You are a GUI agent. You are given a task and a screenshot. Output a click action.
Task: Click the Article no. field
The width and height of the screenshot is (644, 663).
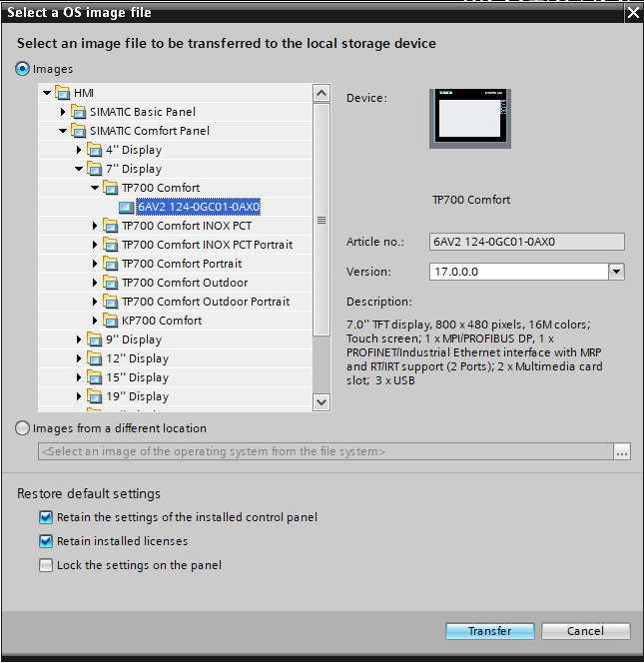[526, 242]
